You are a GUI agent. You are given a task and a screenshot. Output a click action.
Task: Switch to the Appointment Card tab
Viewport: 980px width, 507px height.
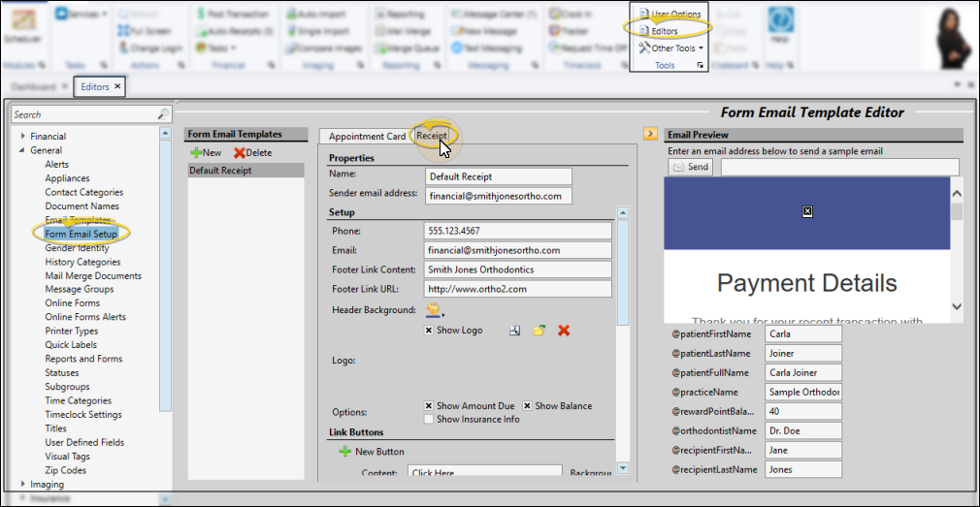(367, 137)
